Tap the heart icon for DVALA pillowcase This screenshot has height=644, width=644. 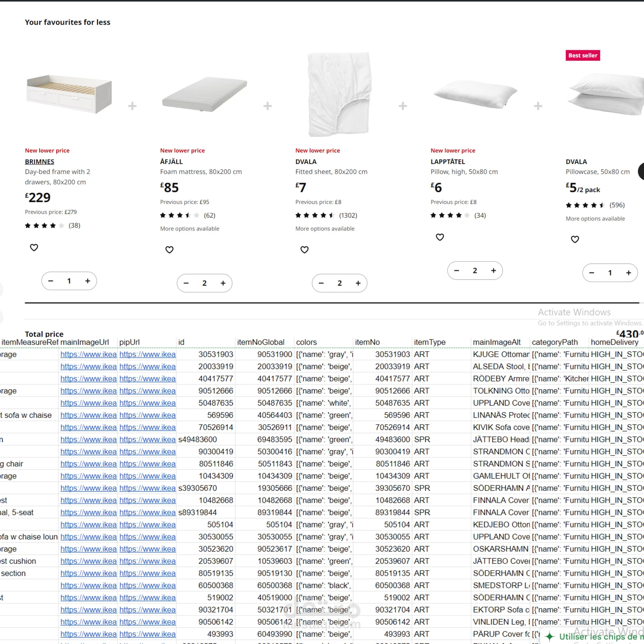coord(575,239)
